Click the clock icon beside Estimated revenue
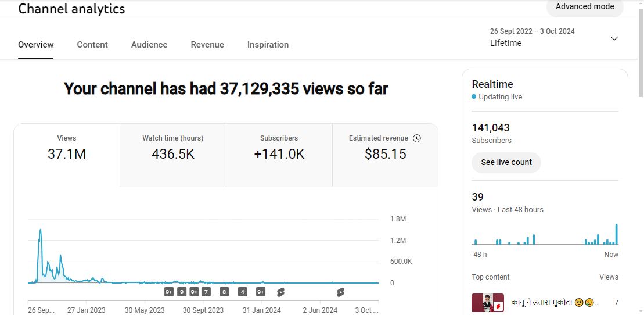 (416, 138)
